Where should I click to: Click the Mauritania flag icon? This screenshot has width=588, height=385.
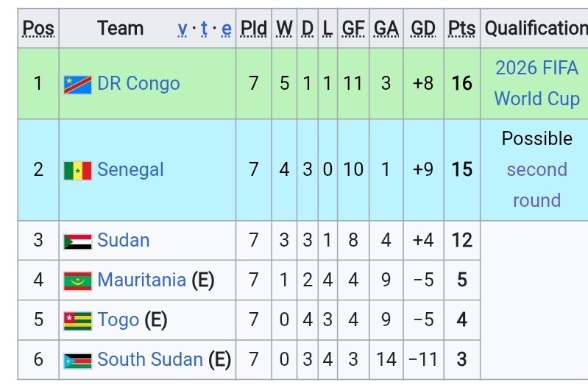click(x=77, y=281)
